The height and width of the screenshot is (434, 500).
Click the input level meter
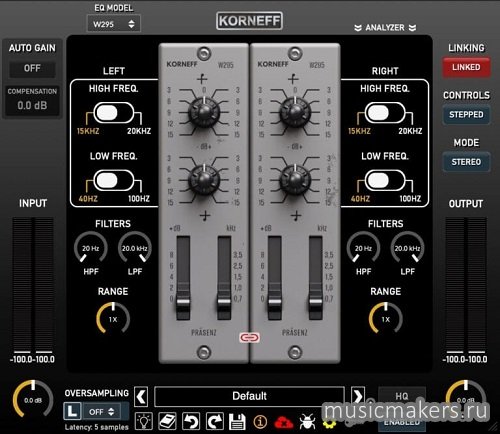click(33, 285)
